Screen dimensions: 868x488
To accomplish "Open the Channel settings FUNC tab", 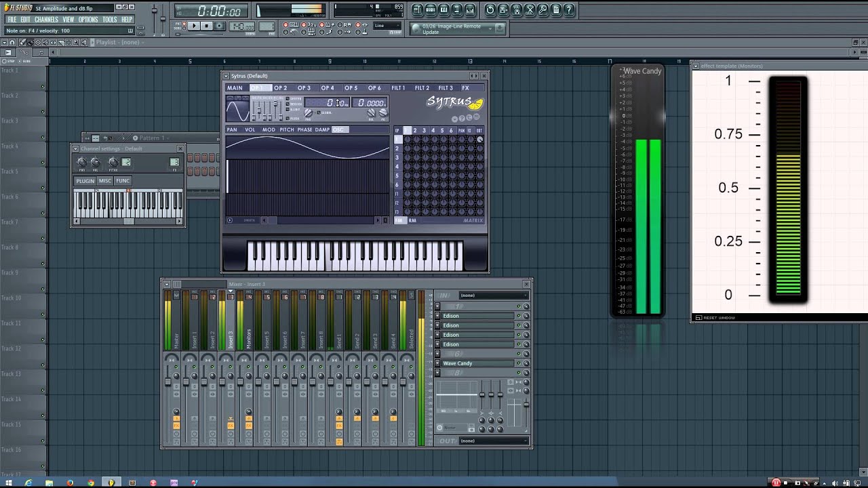I will 123,181.
